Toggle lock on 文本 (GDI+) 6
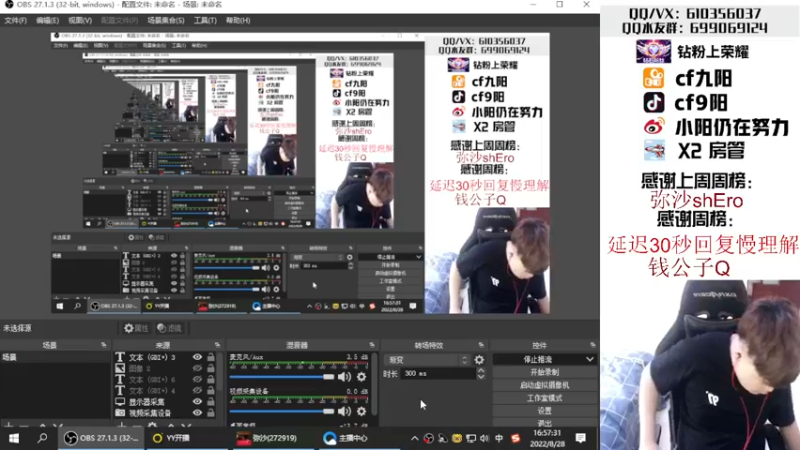800x450 pixels. point(211,380)
